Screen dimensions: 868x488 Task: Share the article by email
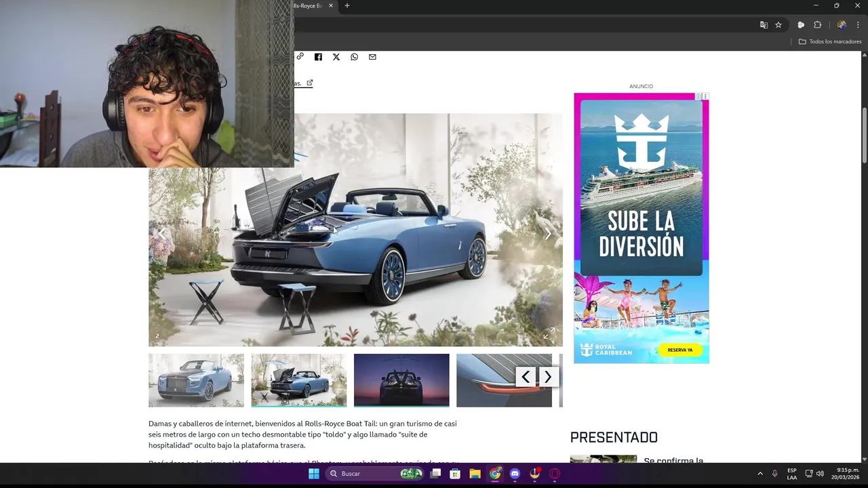[x=372, y=57]
